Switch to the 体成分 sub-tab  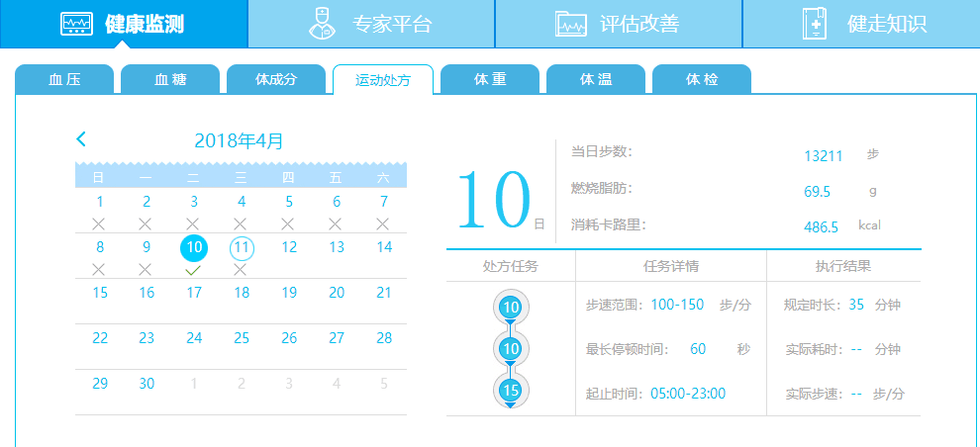pos(276,79)
